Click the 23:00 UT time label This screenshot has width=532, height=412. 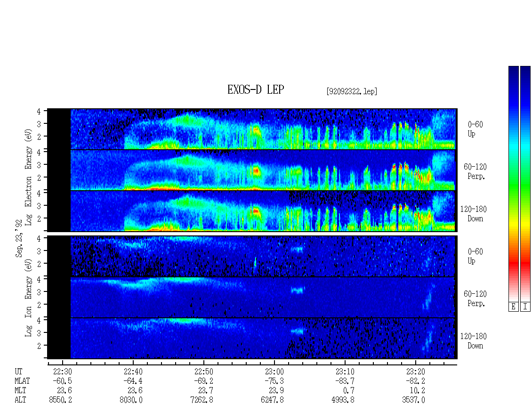tap(274, 372)
